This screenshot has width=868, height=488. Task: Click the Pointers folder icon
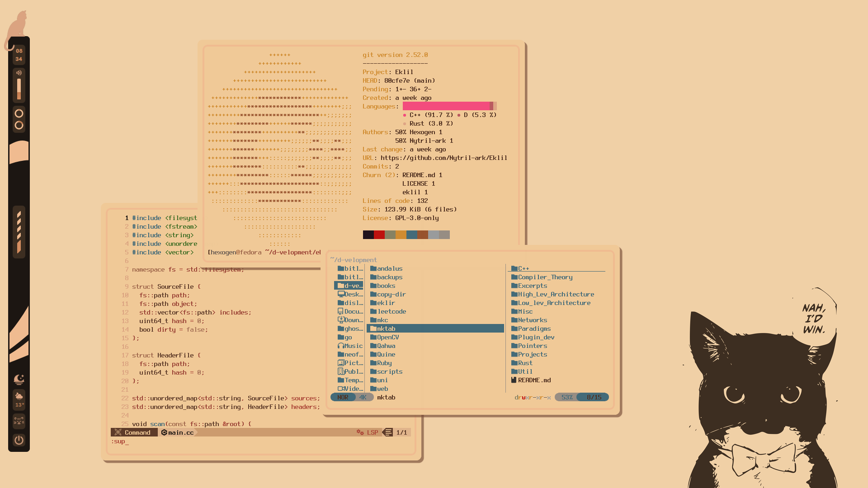pyautogui.click(x=514, y=346)
